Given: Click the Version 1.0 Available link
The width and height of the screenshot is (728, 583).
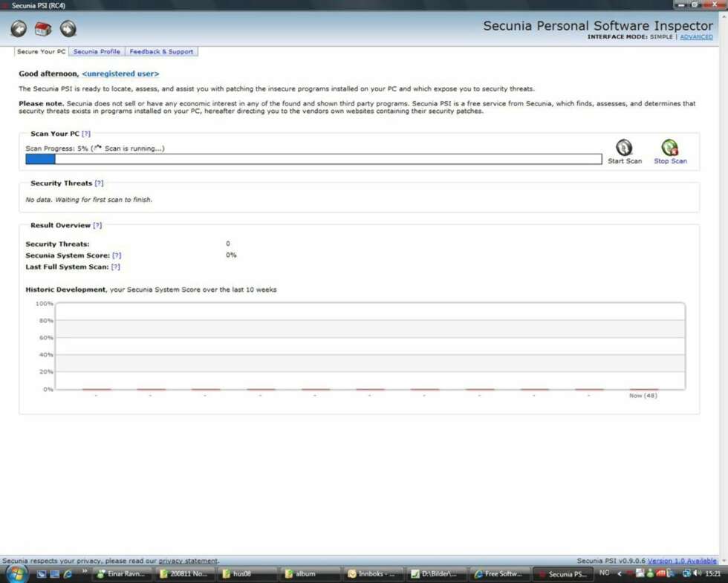Looking at the screenshot, I should coord(682,561).
